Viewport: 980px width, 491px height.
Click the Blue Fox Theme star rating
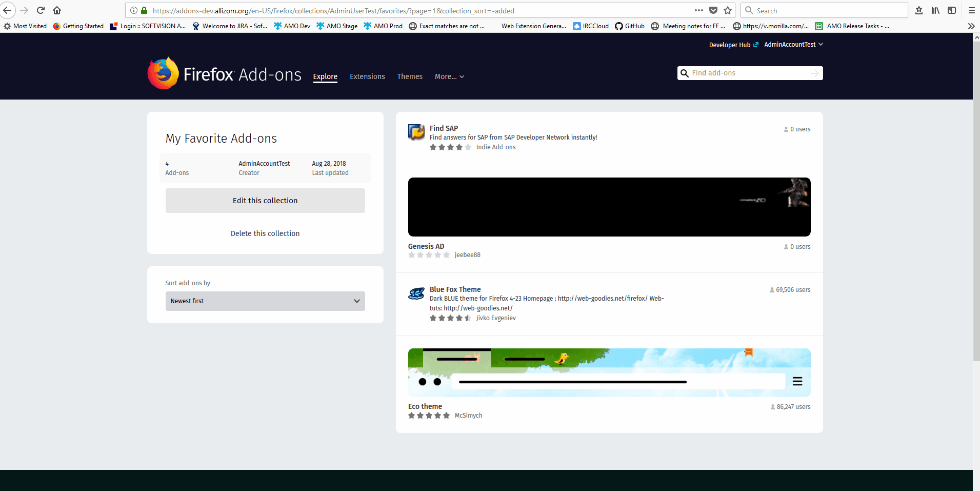pyautogui.click(x=450, y=318)
